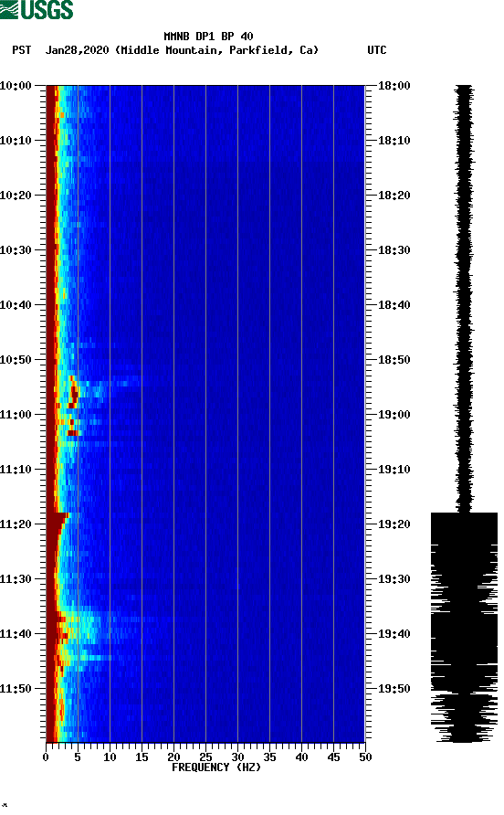
Task: Click the '20' frequency axis tick label
Action: pyautogui.click(x=173, y=757)
